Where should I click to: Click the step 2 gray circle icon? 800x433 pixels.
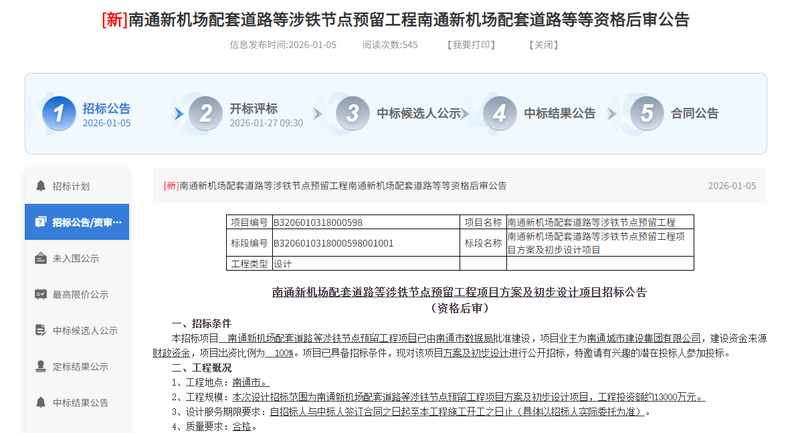[x=205, y=114]
